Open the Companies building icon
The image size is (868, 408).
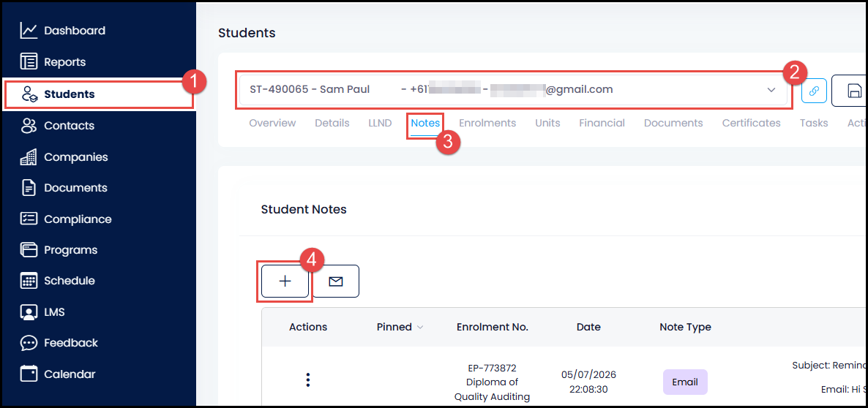pos(29,157)
